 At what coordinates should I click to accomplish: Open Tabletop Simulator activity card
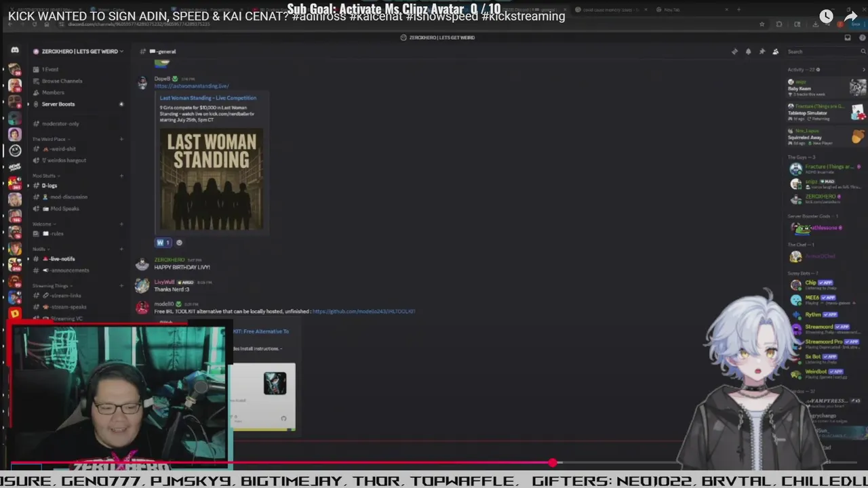point(826,111)
